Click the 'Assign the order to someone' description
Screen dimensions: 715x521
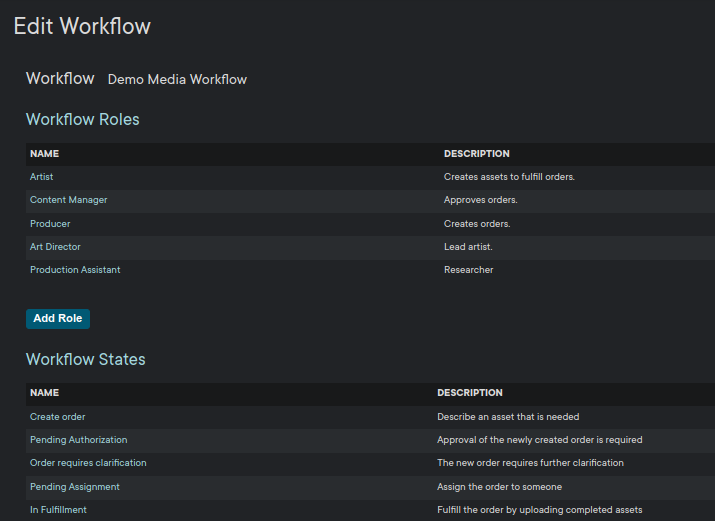coord(499,487)
